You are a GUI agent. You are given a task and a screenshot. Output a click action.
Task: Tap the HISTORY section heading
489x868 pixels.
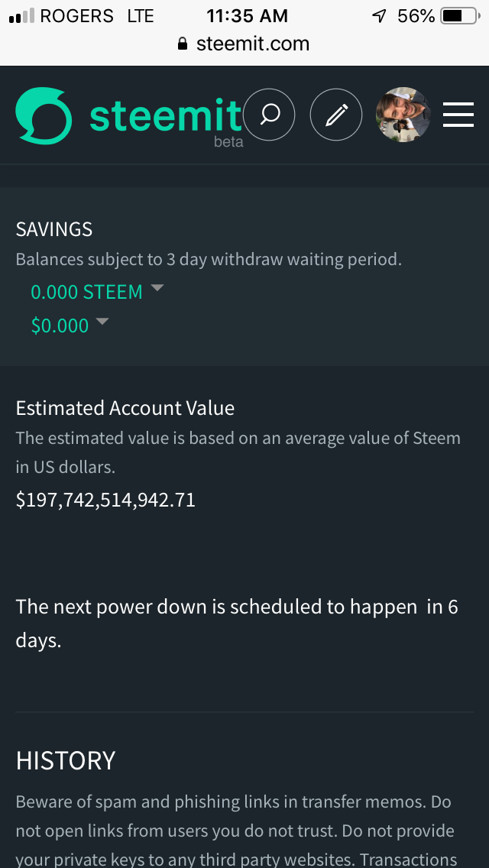(x=66, y=760)
